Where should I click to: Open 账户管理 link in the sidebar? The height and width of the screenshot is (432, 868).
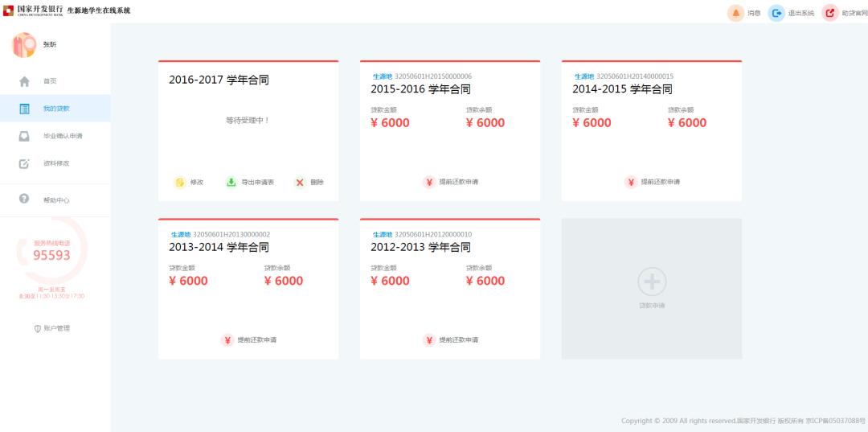point(57,328)
